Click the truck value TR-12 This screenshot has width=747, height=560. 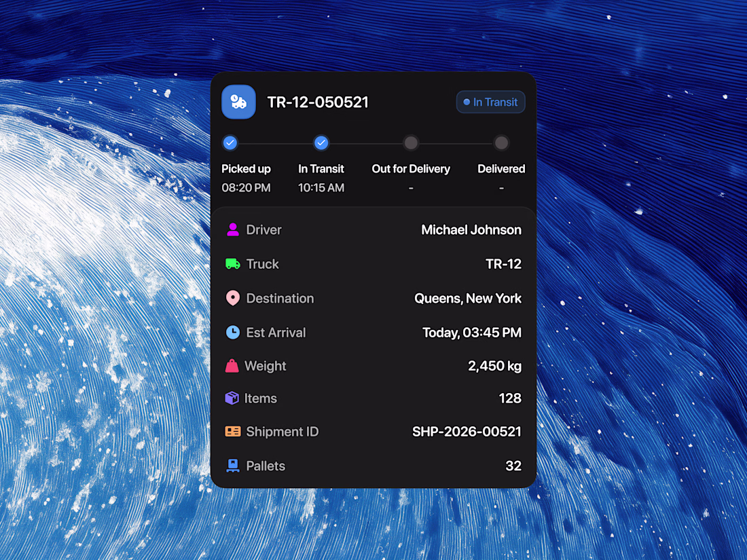click(504, 264)
